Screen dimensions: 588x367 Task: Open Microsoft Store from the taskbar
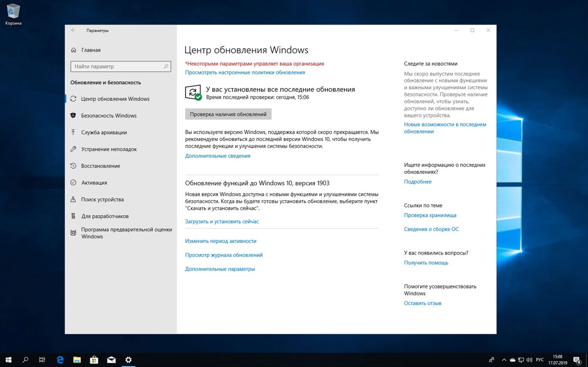coord(94,359)
